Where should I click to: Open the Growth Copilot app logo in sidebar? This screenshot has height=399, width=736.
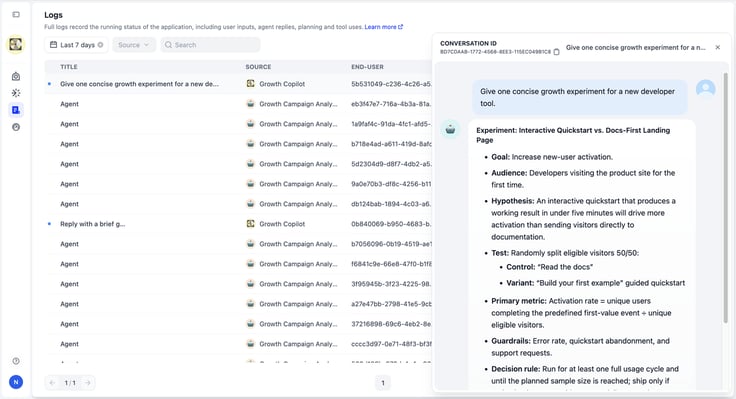(15, 45)
